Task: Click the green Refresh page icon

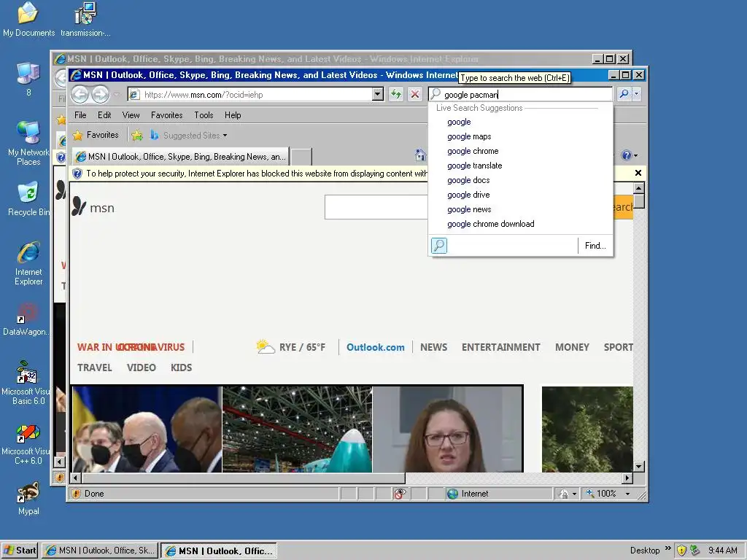Action: point(396,94)
